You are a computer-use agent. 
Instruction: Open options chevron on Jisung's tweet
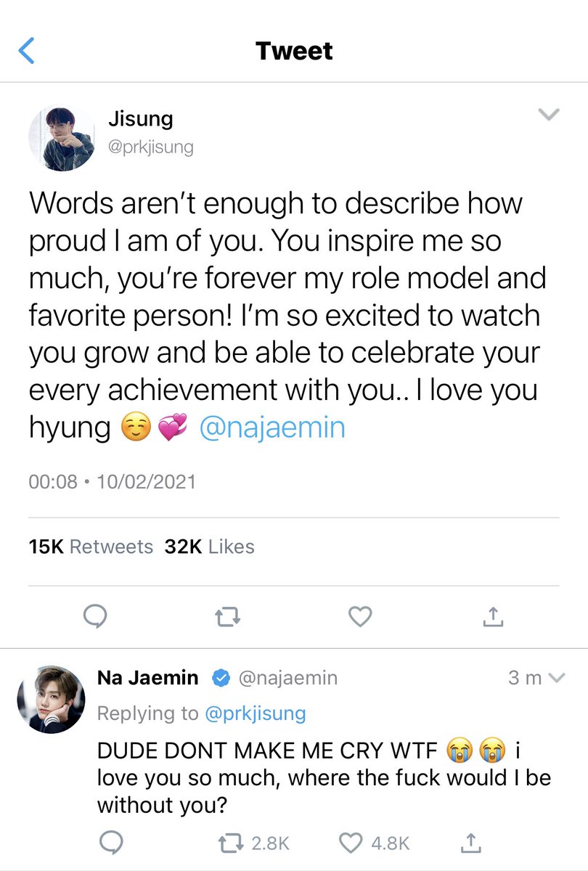tap(548, 115)
